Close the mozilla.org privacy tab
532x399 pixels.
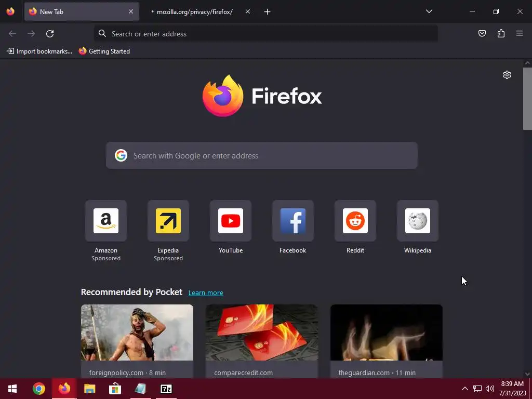point(248,11)
